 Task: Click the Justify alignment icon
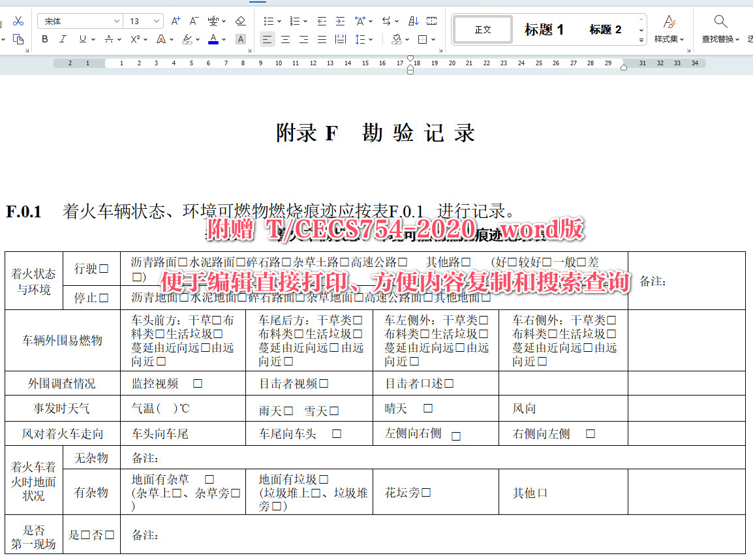click(322, 39)
